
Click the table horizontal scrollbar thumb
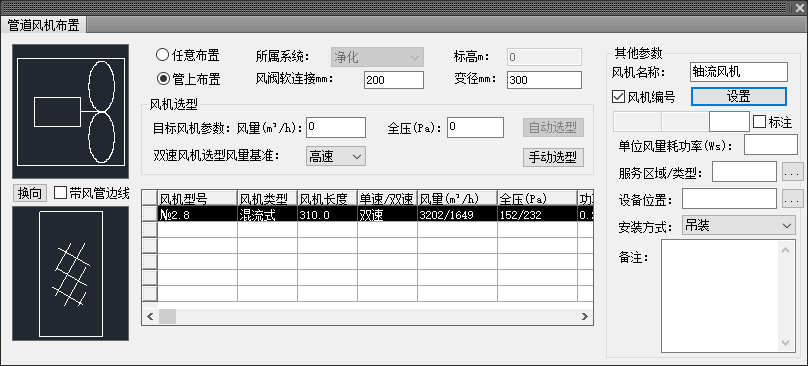(167, 317)
